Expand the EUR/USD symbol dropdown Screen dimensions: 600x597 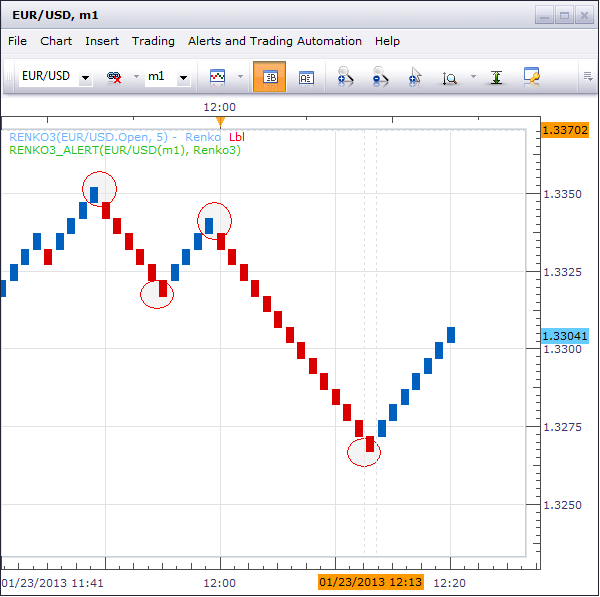pyautogui.click(x=85, y=78)
